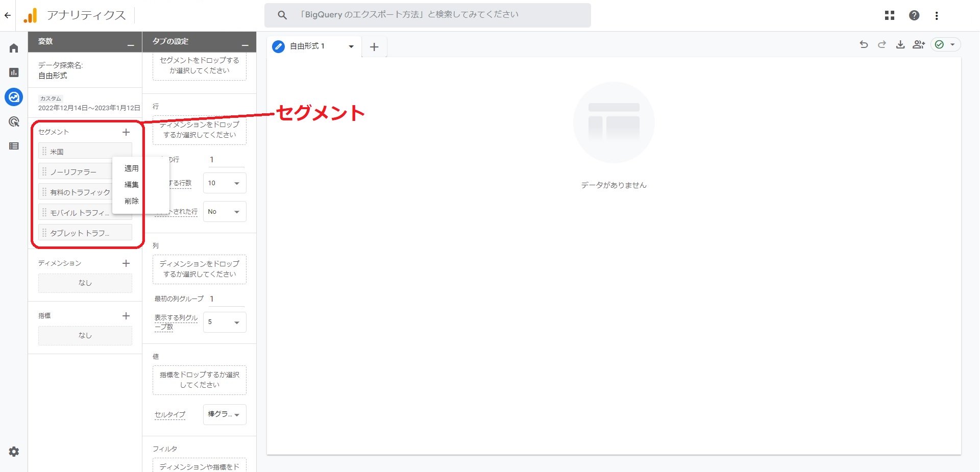Click the redo icon
The width and height of the screenshot is (980, 472).
coord(882,44)
